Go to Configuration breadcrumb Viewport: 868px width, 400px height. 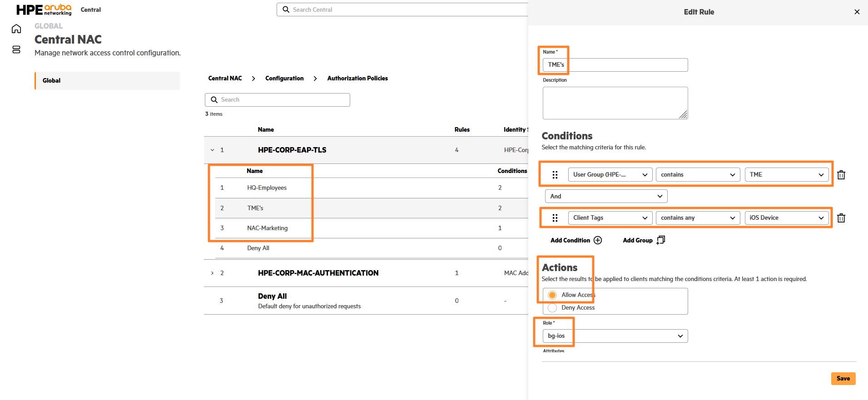point(284,79)
